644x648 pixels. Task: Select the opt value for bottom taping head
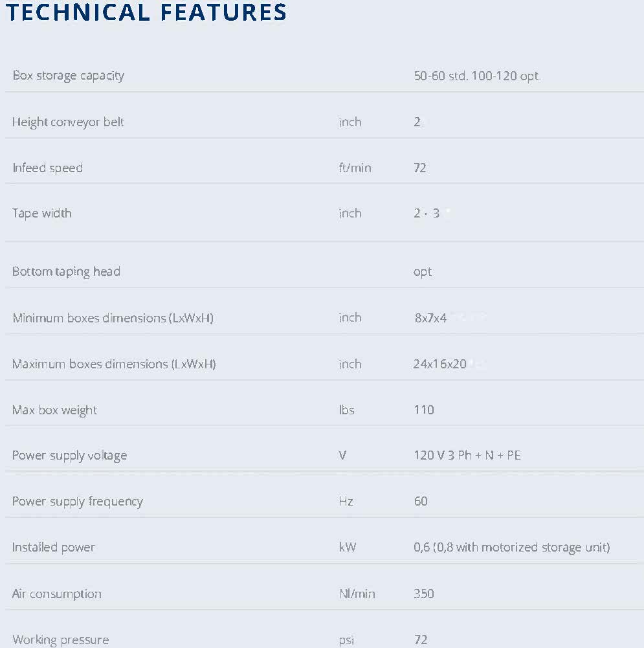[422, 272]
